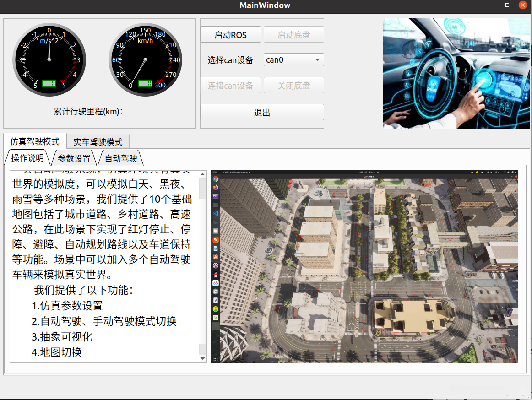Open the 参数设置 sub-tab
The width and height of the screenshot is (532, 400).
click(x=74, y=158)
